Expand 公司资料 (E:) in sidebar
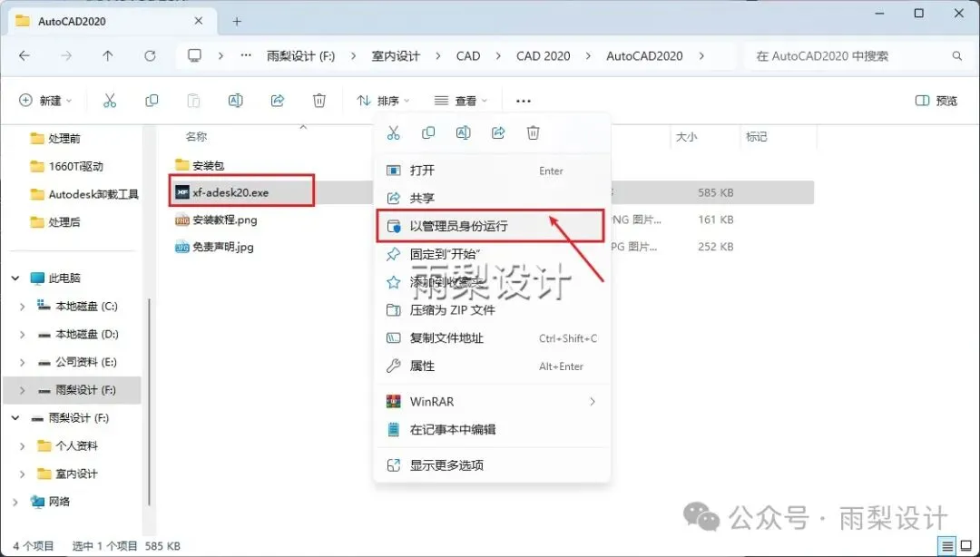 [23, 362]
